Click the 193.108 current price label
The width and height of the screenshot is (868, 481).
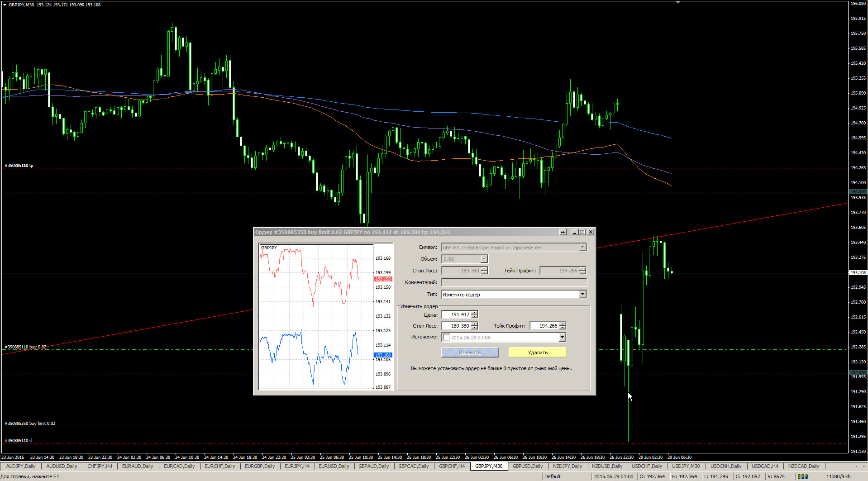pos(858,273)
